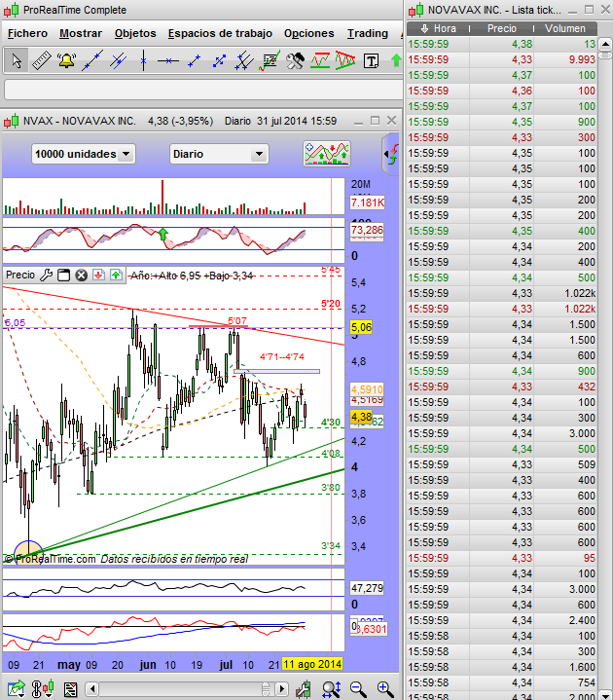Select the support resistance zigzag tool

[320, 60]
